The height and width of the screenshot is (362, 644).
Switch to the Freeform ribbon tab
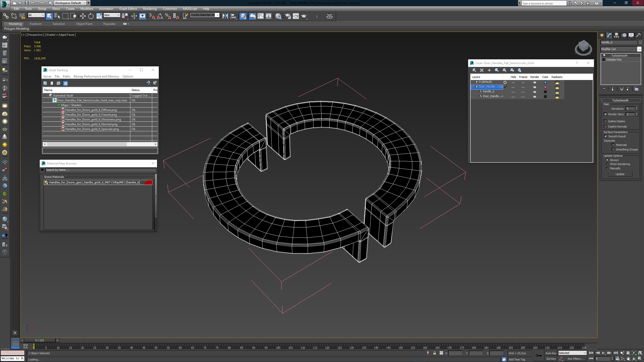coord(35,24)
